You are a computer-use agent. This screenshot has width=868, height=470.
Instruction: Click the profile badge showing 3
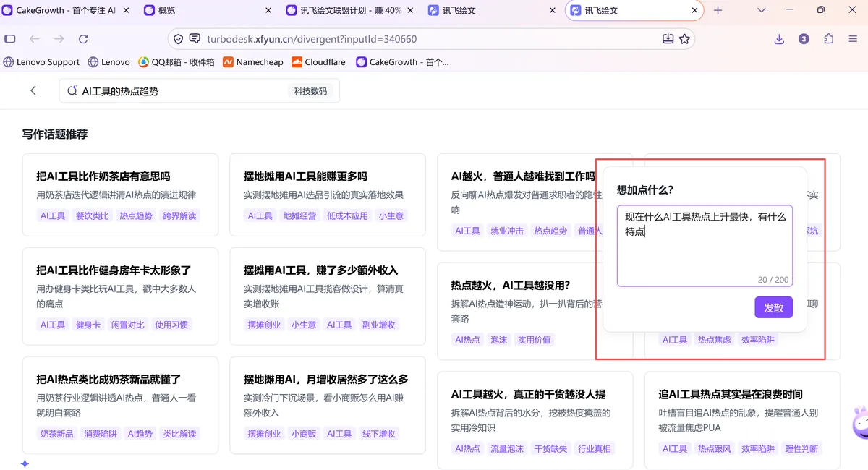[x=804, y=39]
